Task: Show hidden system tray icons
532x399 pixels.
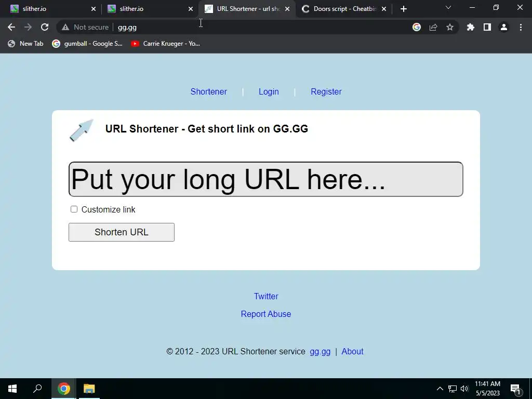Action: [x=440, y=389]
